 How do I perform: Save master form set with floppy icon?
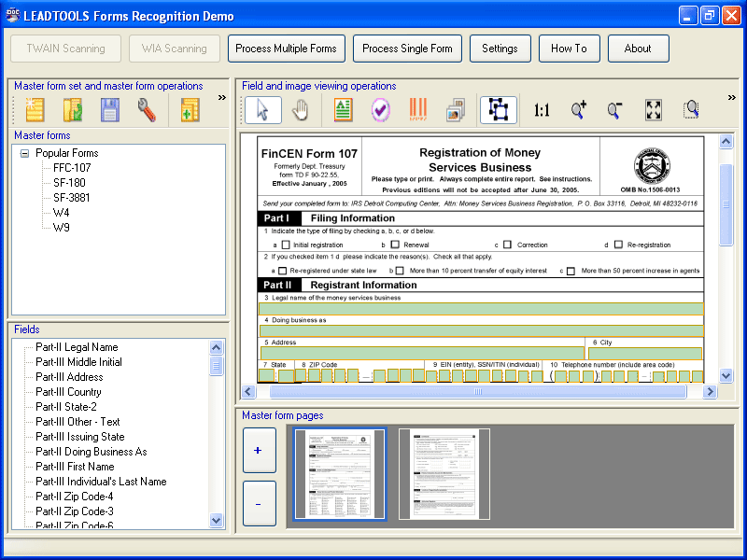click(109, 109)
